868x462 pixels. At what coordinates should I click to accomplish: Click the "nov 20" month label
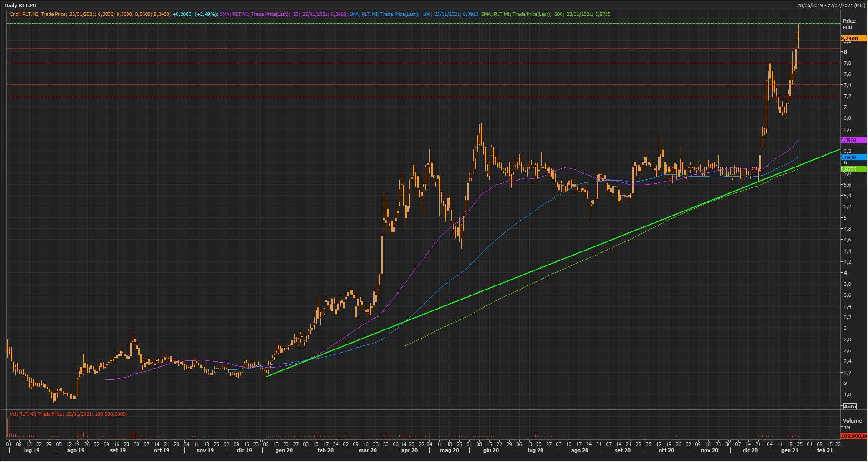click(x=710, y=450)
